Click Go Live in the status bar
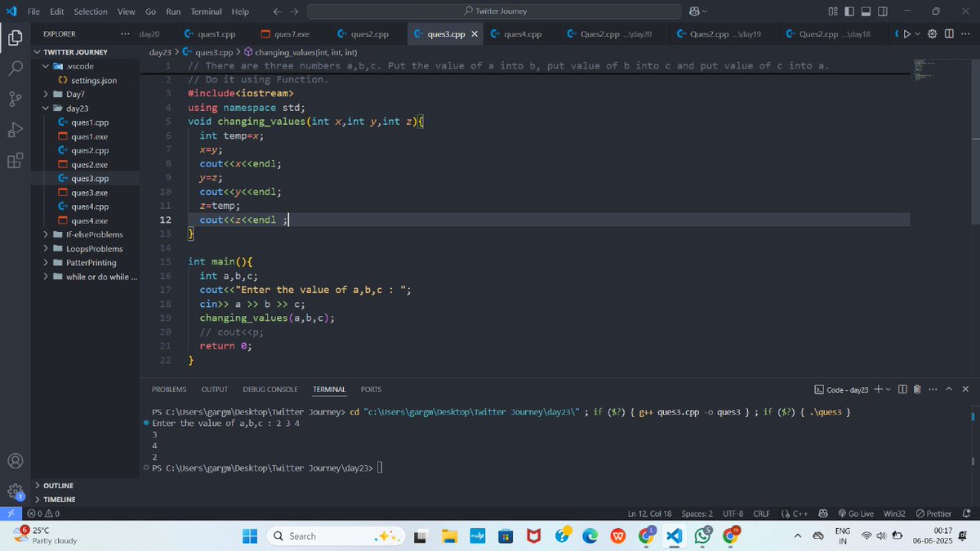This screenshot has height=551, width=980. point(854,513)
